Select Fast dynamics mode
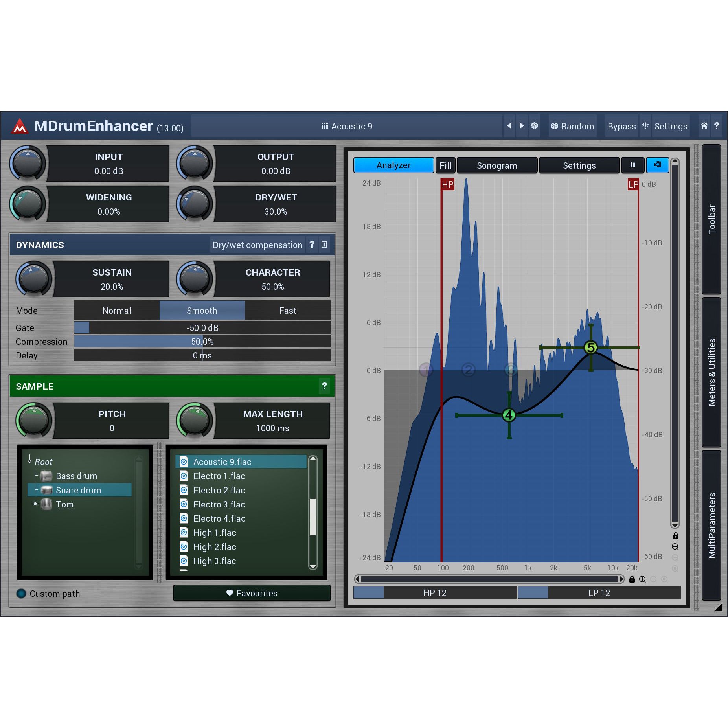Viewport: 728px width, 728px height. 287,311
